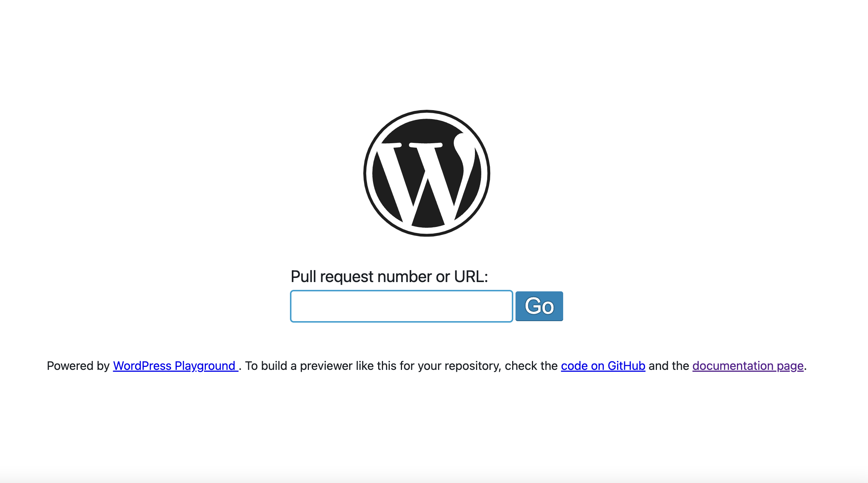Click the WordPress logo
This screenshot has width=868, height=483.
point(427,173)
